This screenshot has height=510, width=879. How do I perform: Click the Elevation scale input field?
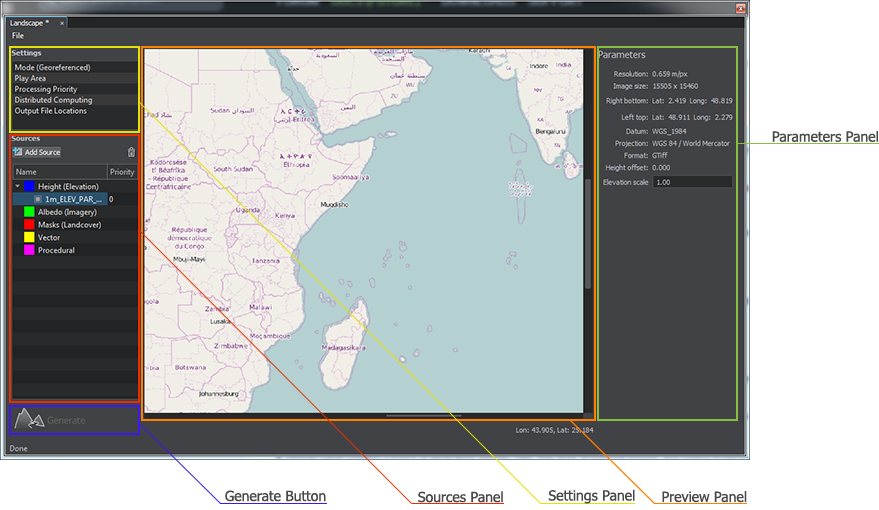point(691,183)
